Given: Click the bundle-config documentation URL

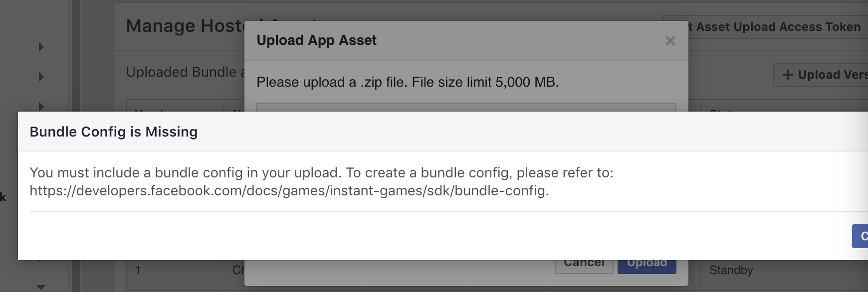Looking at the screenshot, I should point(289,191).
